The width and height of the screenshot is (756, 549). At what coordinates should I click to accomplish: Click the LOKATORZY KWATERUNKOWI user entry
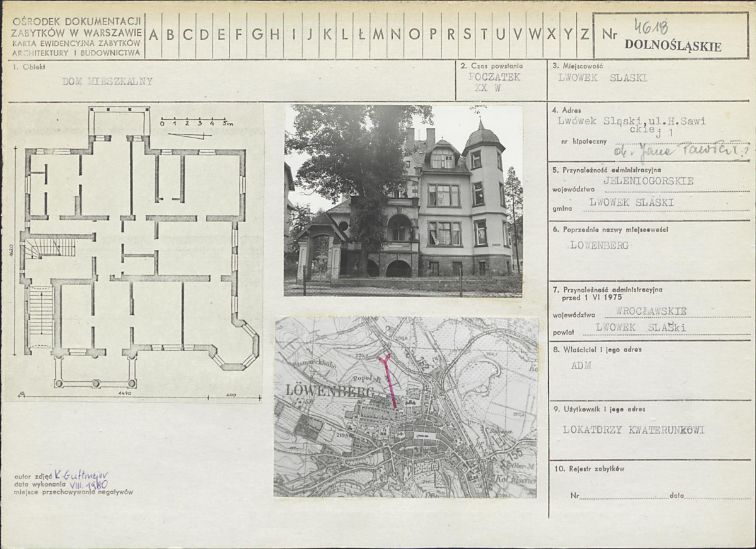(x=633, y=430)
